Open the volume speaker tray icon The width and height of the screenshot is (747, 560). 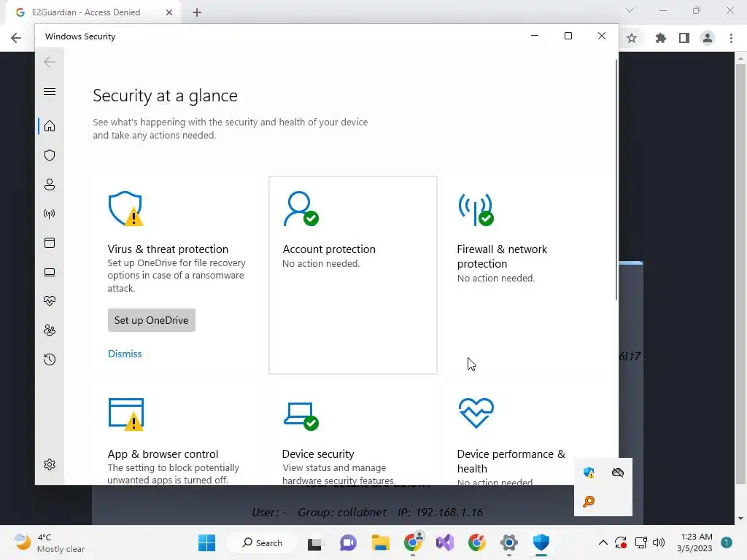pyautogui.click(x=659, y=542)
